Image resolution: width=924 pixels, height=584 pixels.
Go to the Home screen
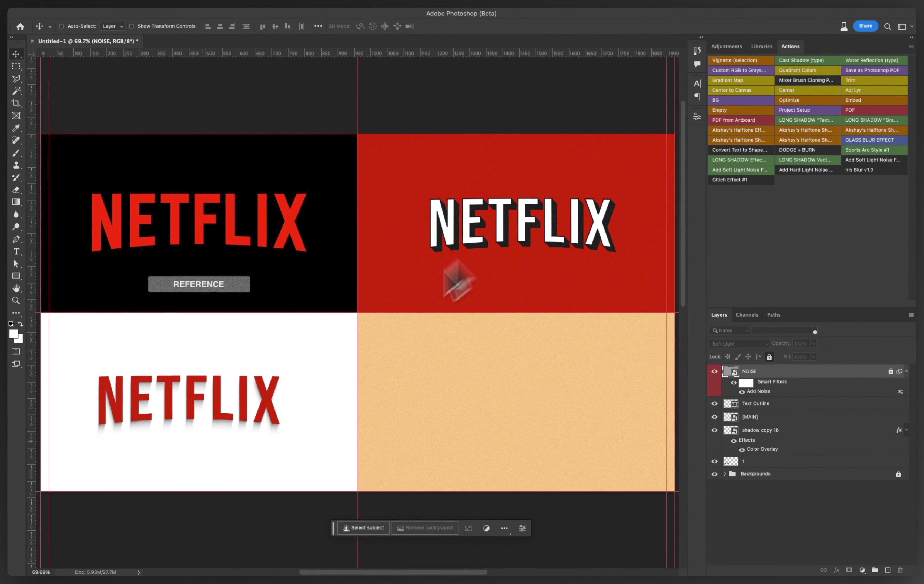click(20, 26)
